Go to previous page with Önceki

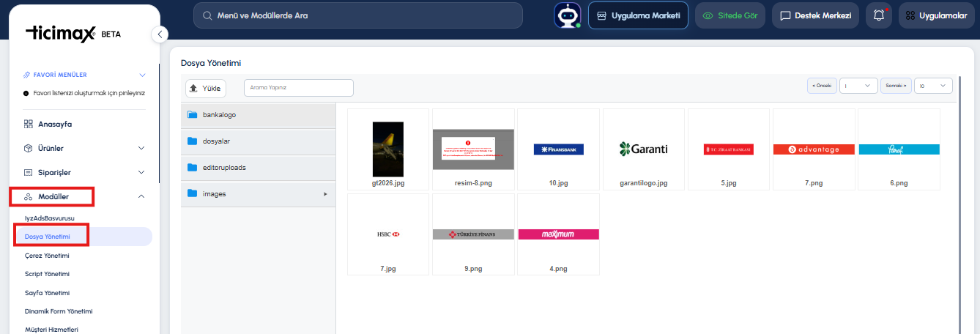(x=822, y=86)
